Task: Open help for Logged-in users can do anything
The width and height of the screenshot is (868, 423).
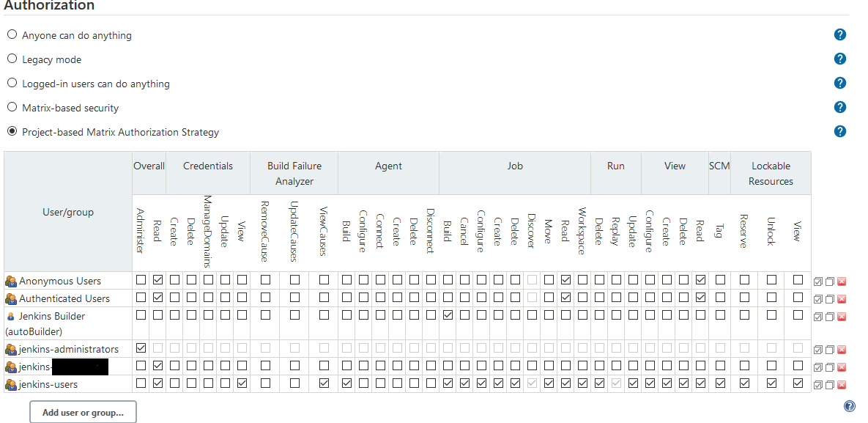Action: (839, 83)
